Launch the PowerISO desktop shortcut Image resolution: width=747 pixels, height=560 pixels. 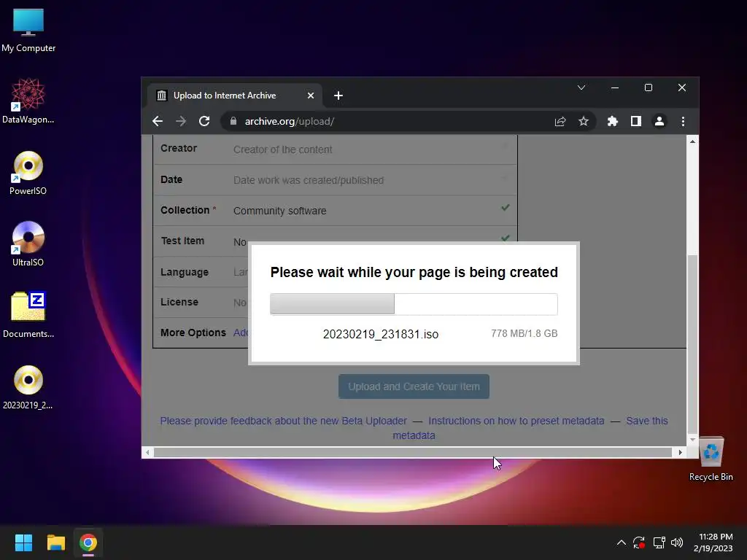tap(28, 173)
